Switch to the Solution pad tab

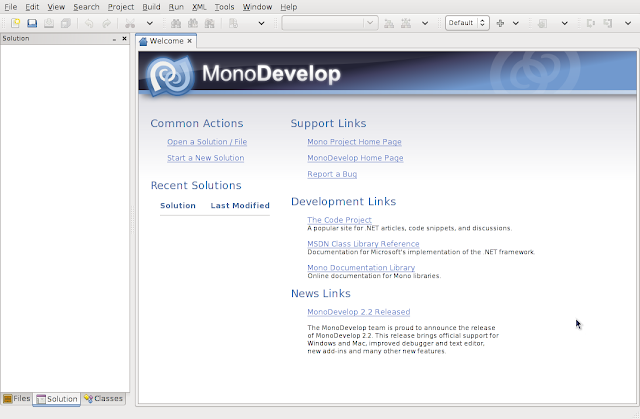pos(57,399)
